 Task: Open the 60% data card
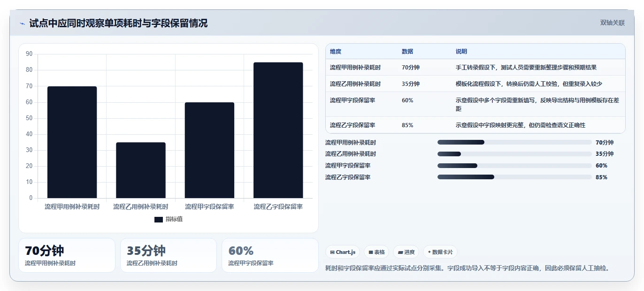[270, 255]
